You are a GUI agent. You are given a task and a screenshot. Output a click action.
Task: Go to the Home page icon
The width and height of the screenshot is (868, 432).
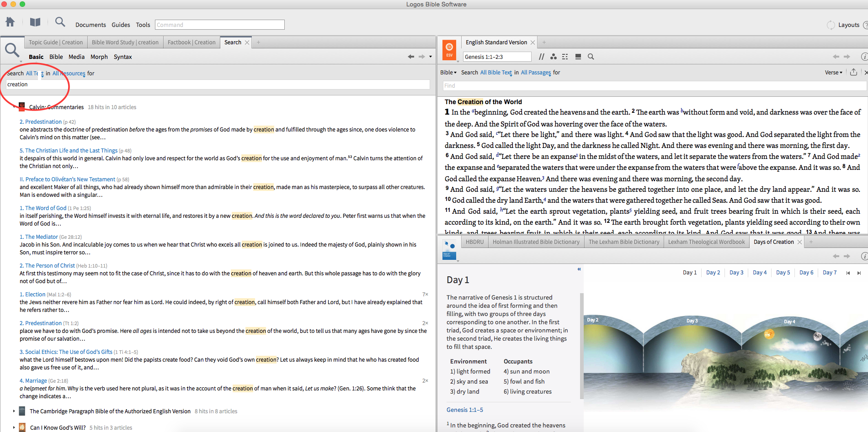pos(10,22)
